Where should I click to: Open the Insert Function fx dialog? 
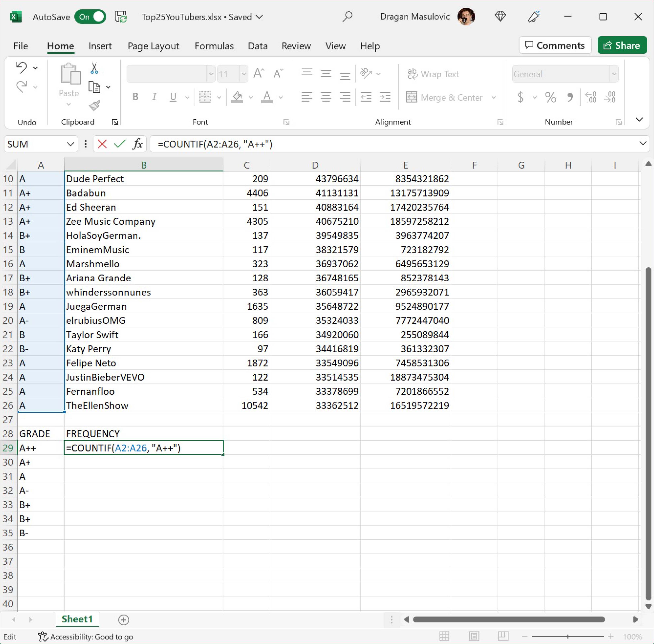point(137,144)
